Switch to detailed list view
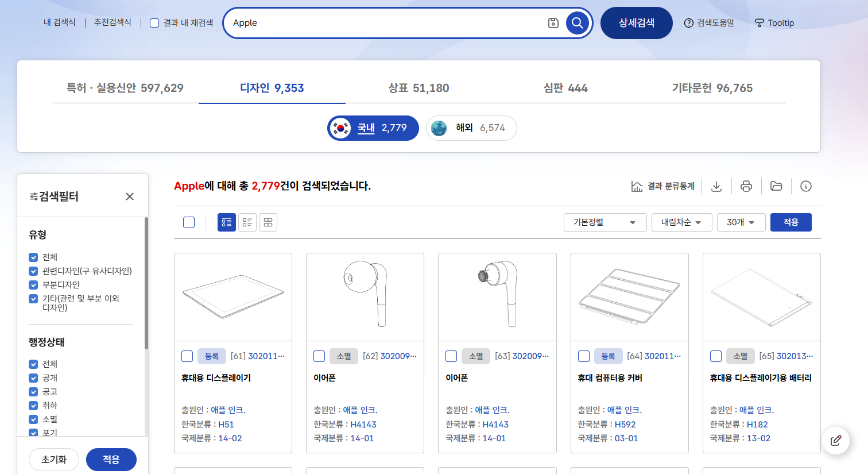 click(x=227, y=222)
